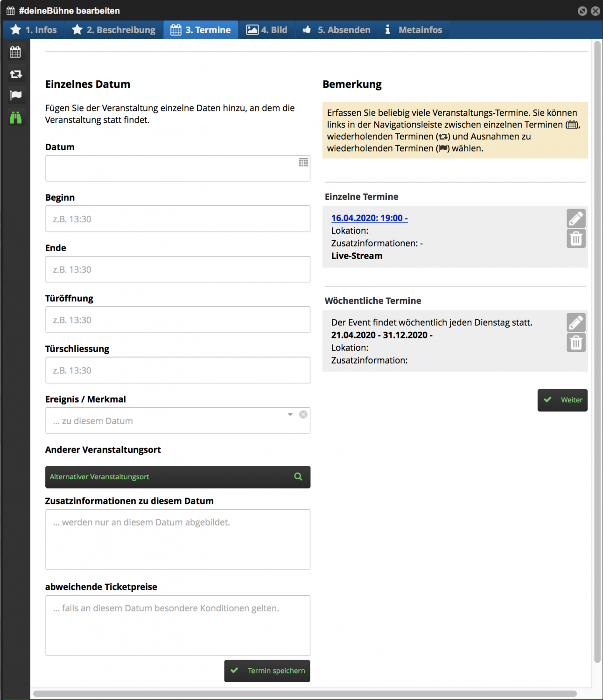Click into the Ende time field

pos(178,269)
